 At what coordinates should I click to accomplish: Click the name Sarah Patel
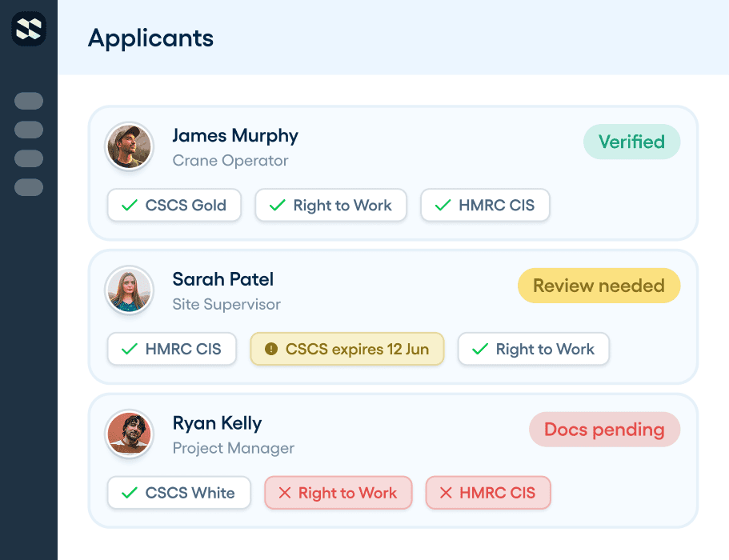coord(222,279)
